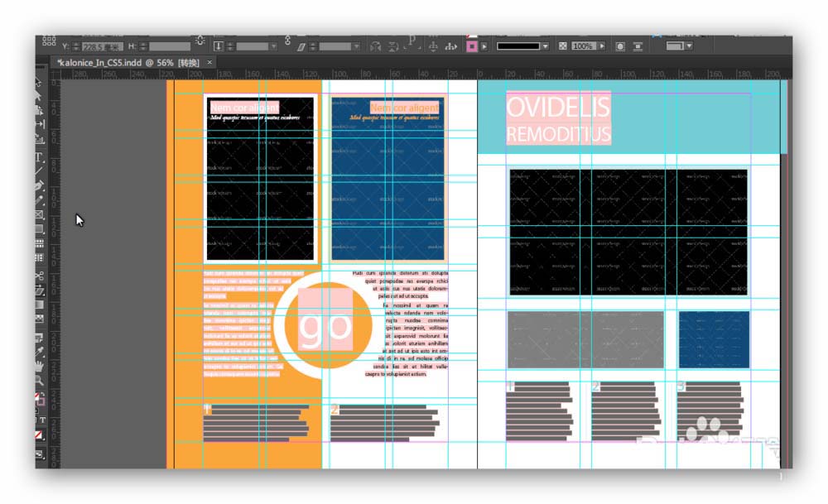Toggle the pink stroke fill swatch

[472, 46]
